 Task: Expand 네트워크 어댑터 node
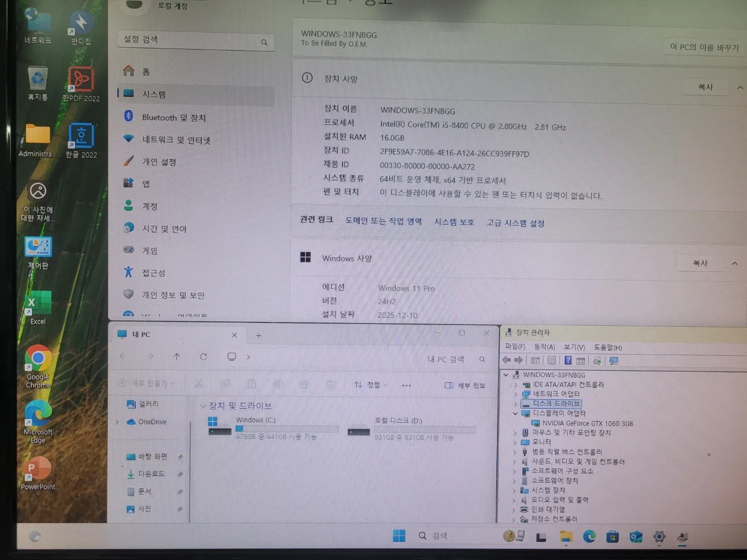(x=515, y=394)
